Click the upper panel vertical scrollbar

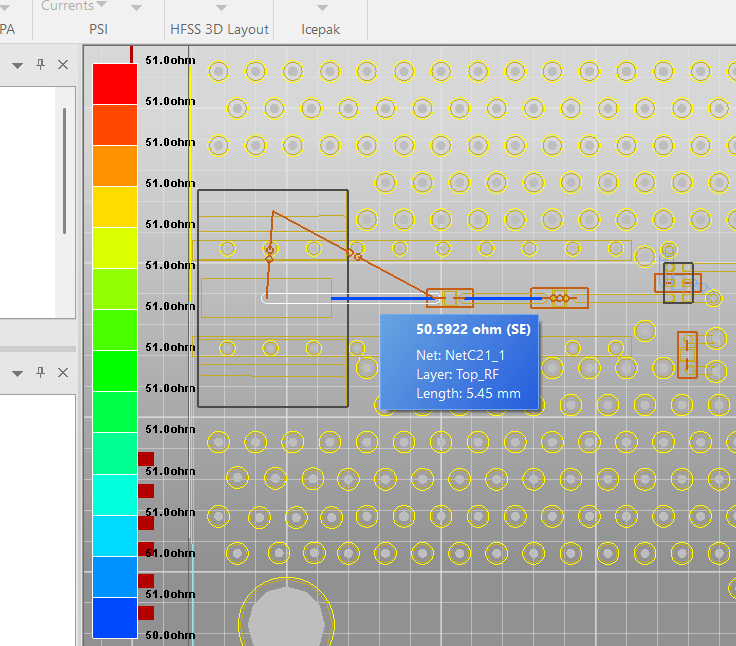[x=64, y=170]
